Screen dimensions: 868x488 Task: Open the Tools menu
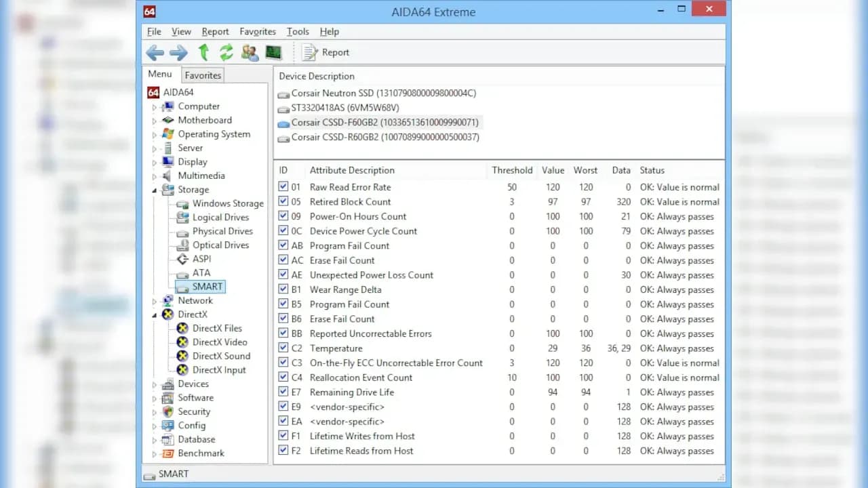[298, 32]
